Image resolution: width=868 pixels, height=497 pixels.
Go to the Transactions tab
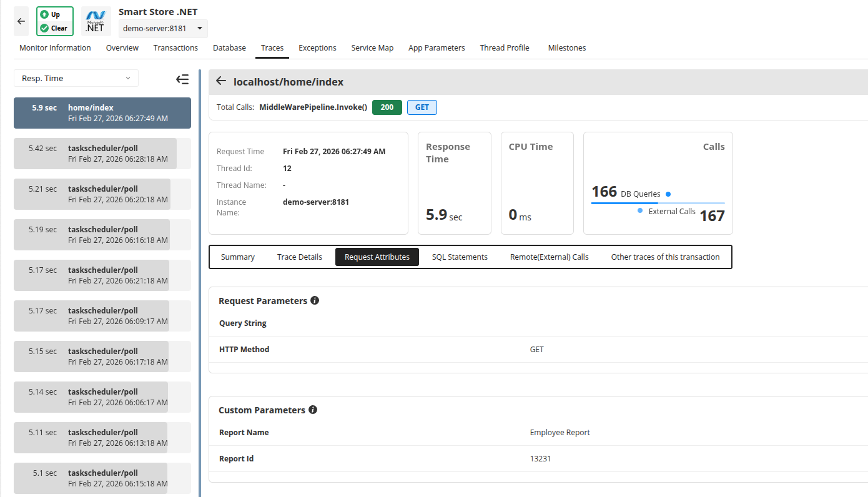coord(175,48)
